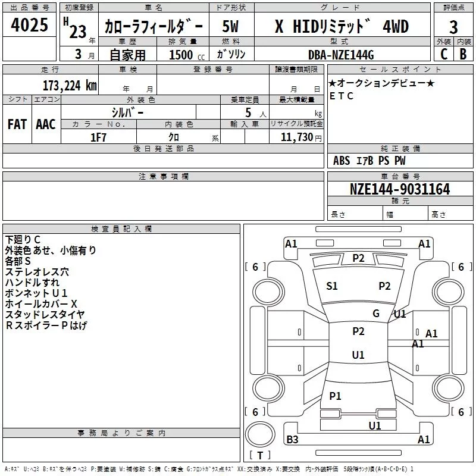The height and width of the screenshot is (476, 476).
Task: Select the [T] spare tire marker
Action: (260, 455)
